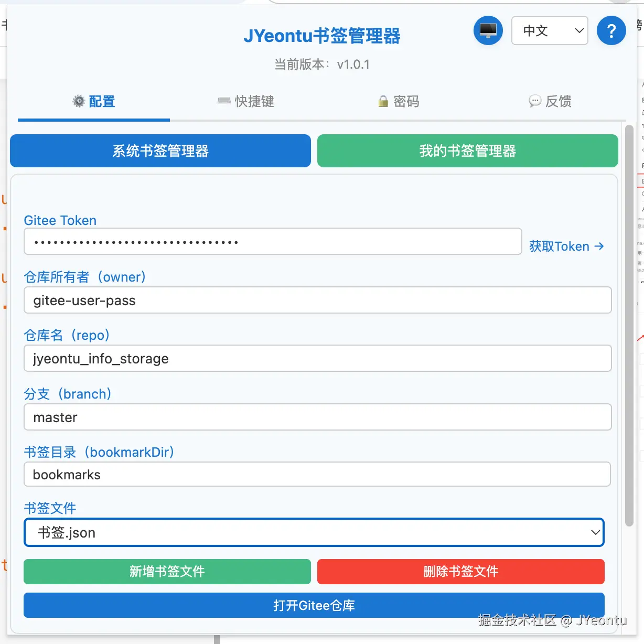This screenshot has height=644, width=644.
Task: Click the JYeontu书签管理器 title text
Action: click(322, 36)
